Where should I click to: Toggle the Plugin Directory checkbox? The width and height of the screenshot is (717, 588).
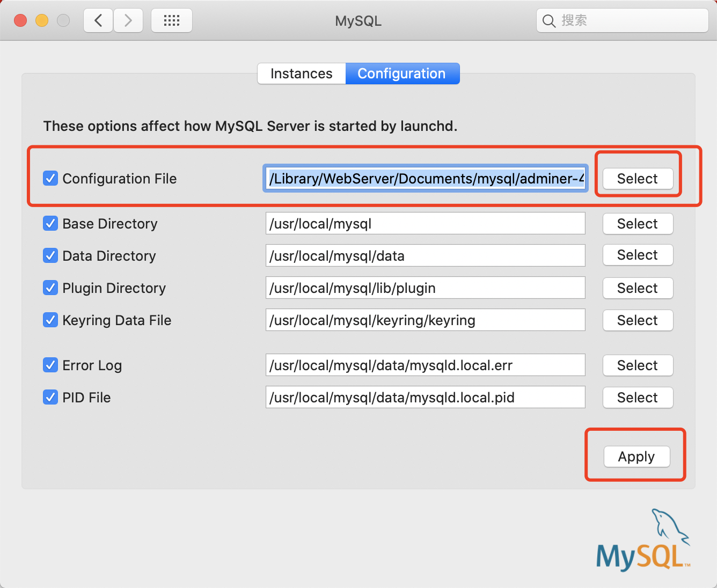pyautogui.click(x=50, y=288)
